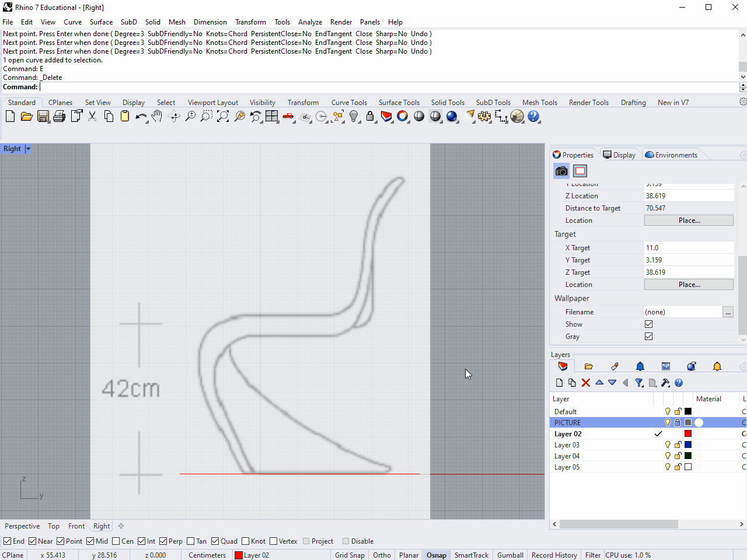Change the blue color swatch of Layer 03
747x560 pixels.
[x=688, y=444]
